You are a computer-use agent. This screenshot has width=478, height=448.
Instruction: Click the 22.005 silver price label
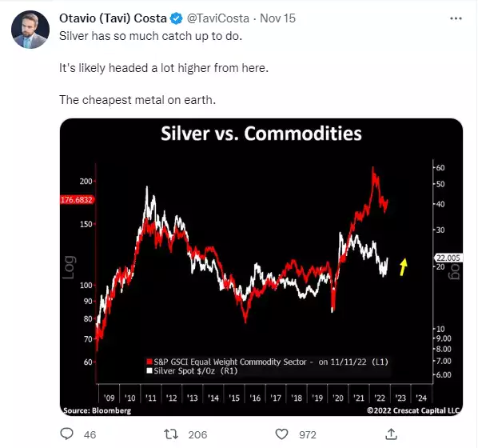[448, 258]
